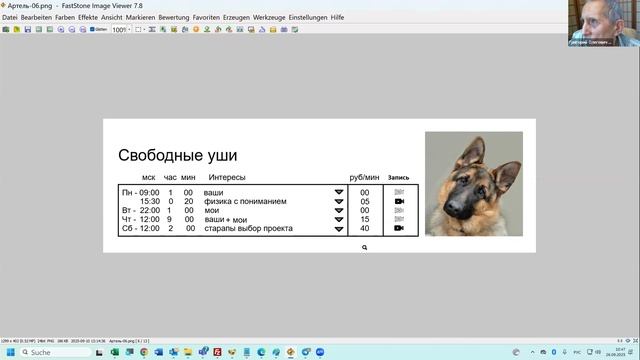Click the 'Свободные уши' heading
Screen dimensions: 640x360
(x=178, y=155)
